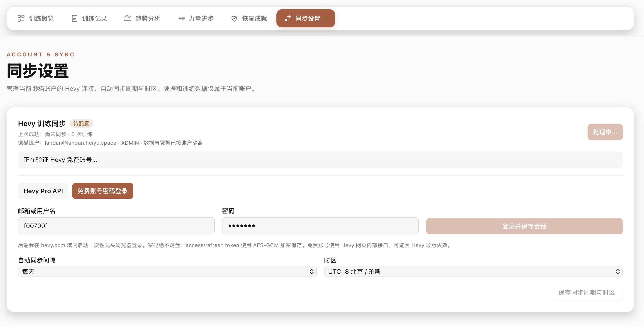The image size is (644, 327).
Task: Click the 同步设置 sync arrows icon
Action: point(288,18)
